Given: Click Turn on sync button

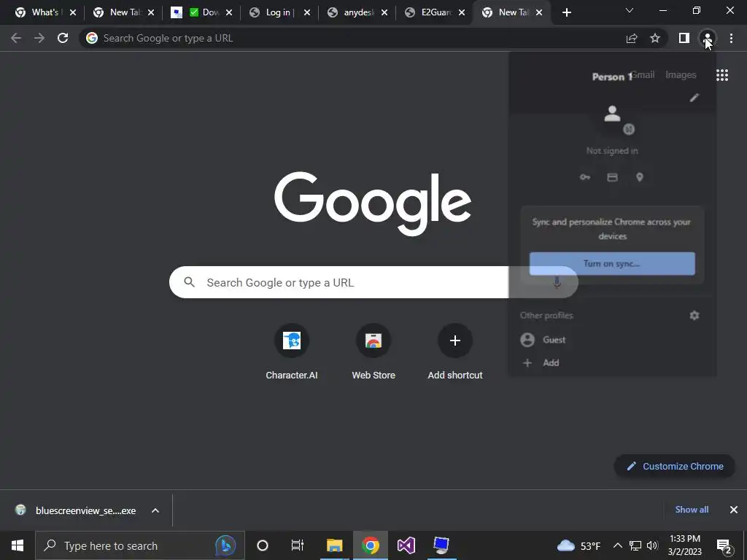Looking at the screenshot, I should 612,263.
